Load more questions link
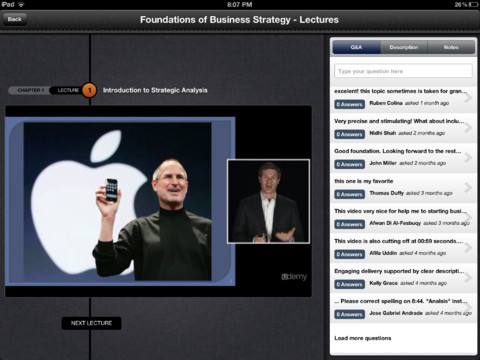The height and width of the screenshot is (360, 480). point(363,338)
